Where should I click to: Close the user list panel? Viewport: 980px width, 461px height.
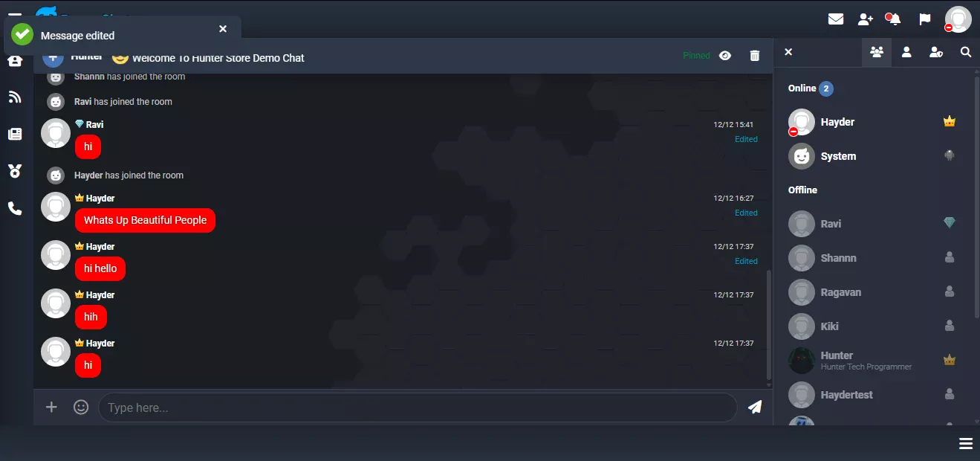point(788,52)
